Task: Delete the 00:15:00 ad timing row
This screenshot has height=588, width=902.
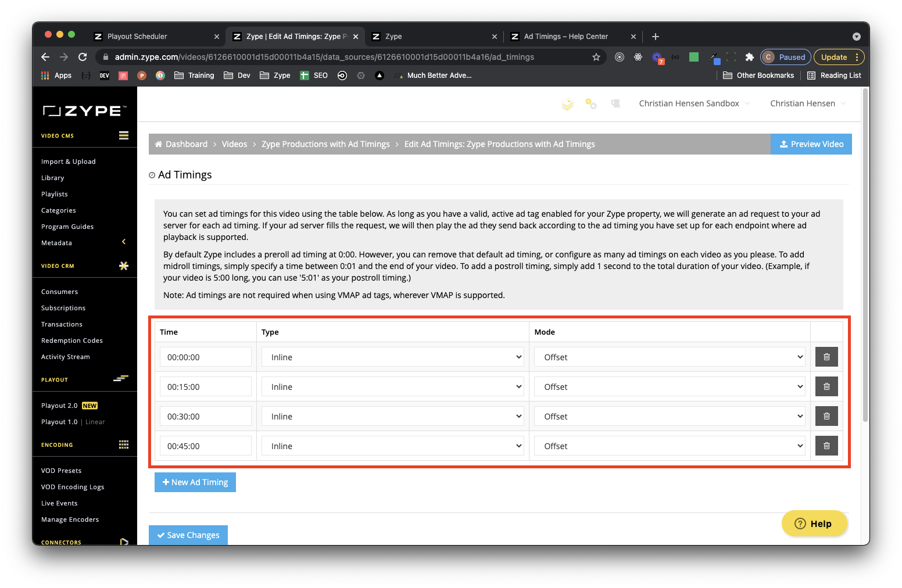Action: tap(826, 386)
